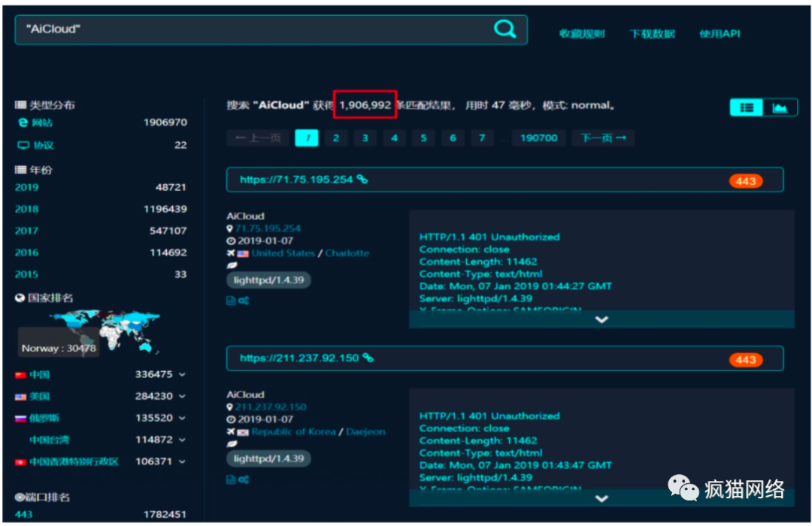Filter results by year 2018
The height and width of the screenshot is (526, 812).
click(26, 209)
